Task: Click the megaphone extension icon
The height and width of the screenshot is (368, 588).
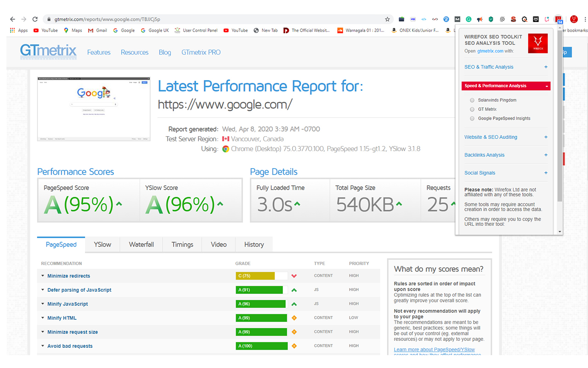Action: (x=480, y=19)
